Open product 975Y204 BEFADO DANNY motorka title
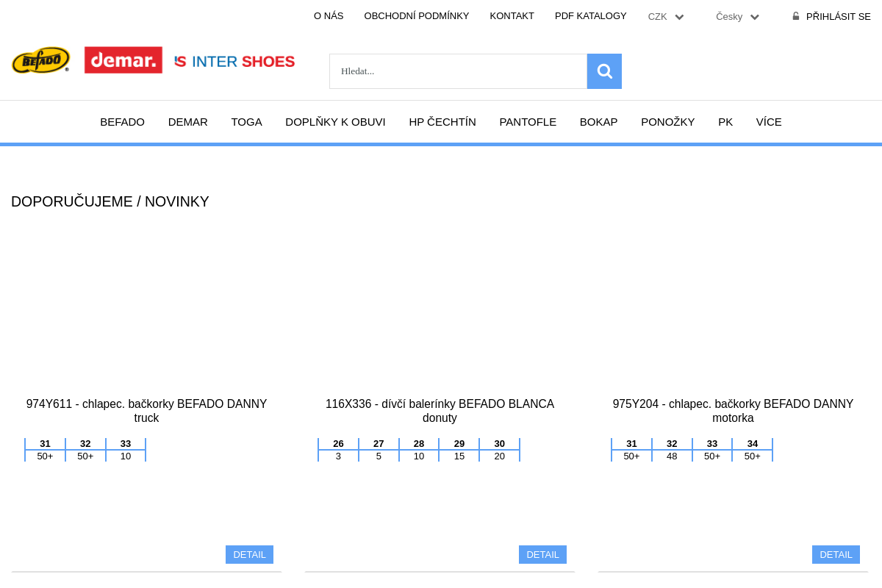The height and width of the screenshot is (588, 882). (733, 411)
